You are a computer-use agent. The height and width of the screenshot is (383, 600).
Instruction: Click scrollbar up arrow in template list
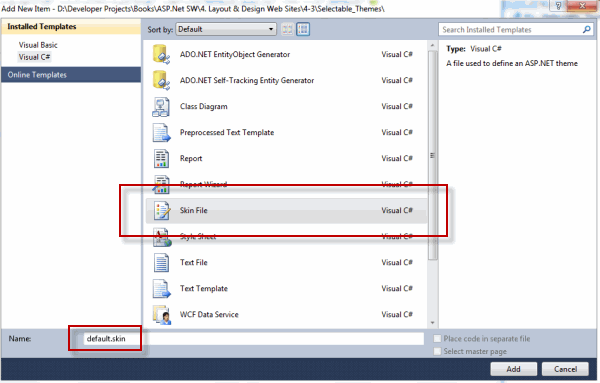[x=432, y=46]
